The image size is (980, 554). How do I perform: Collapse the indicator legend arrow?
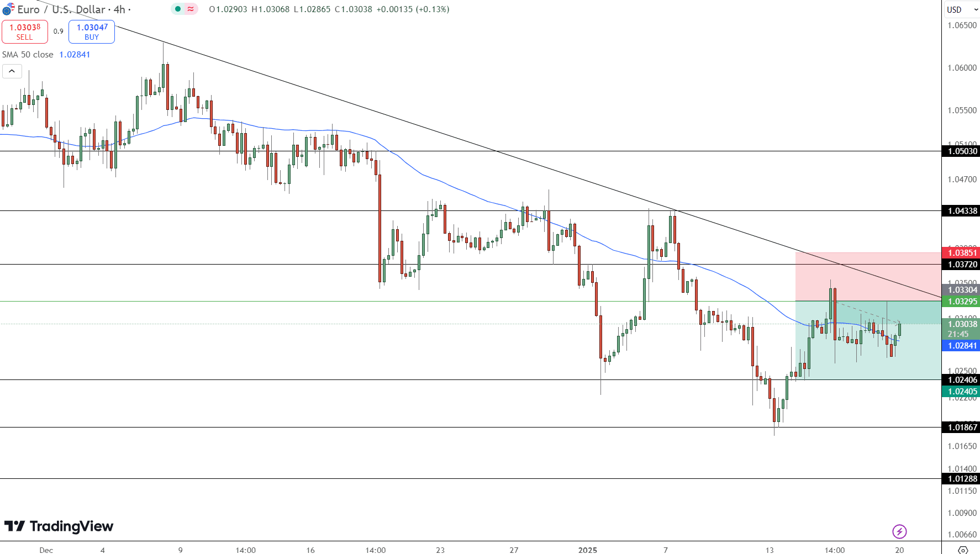tap(12, 71)
